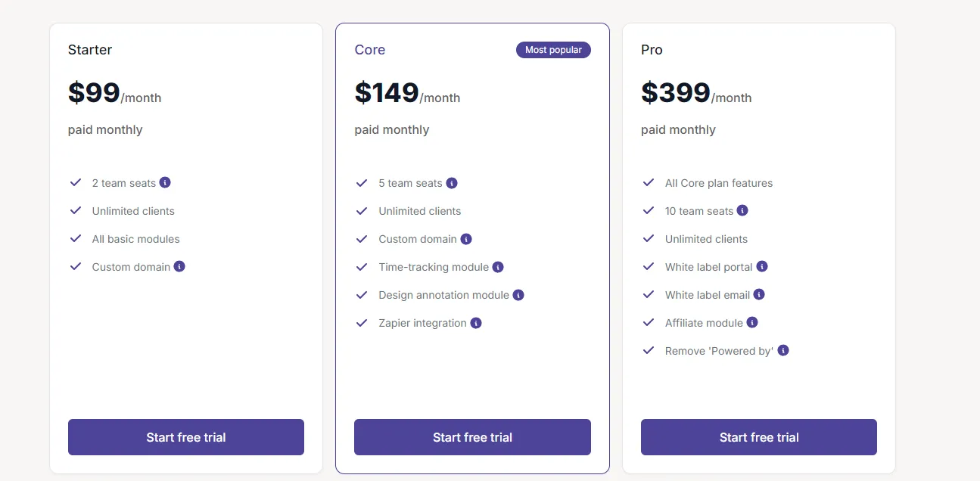Screen dimensions: 980x481
Task: Start free trial for Pro plan
Action: tap(759, 437)
